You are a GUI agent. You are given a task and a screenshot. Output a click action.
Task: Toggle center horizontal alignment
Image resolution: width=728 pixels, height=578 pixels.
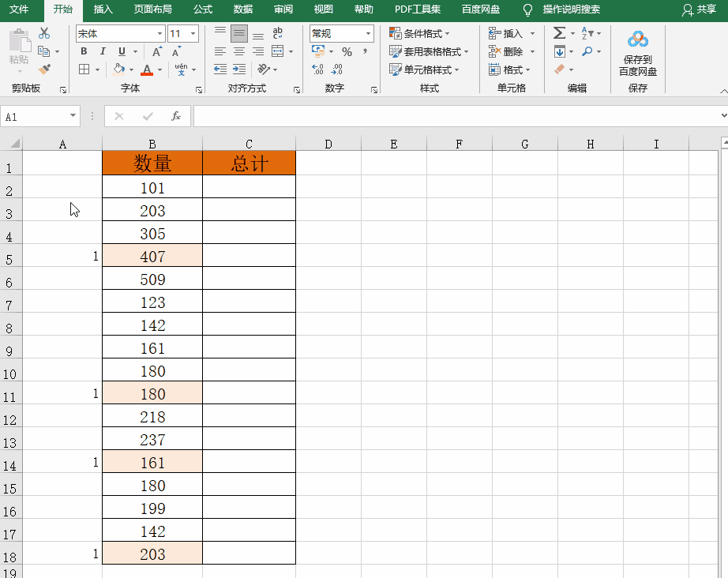(239, 51)
